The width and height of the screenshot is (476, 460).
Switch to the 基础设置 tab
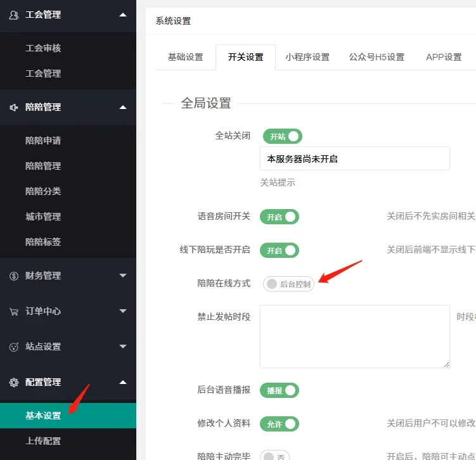[x=185, y=57]
